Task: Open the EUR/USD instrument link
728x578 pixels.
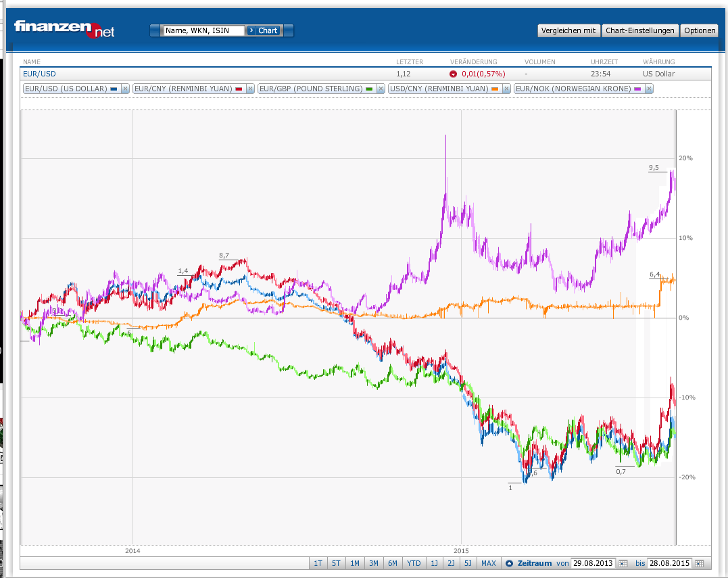Action: pos(39,74)
